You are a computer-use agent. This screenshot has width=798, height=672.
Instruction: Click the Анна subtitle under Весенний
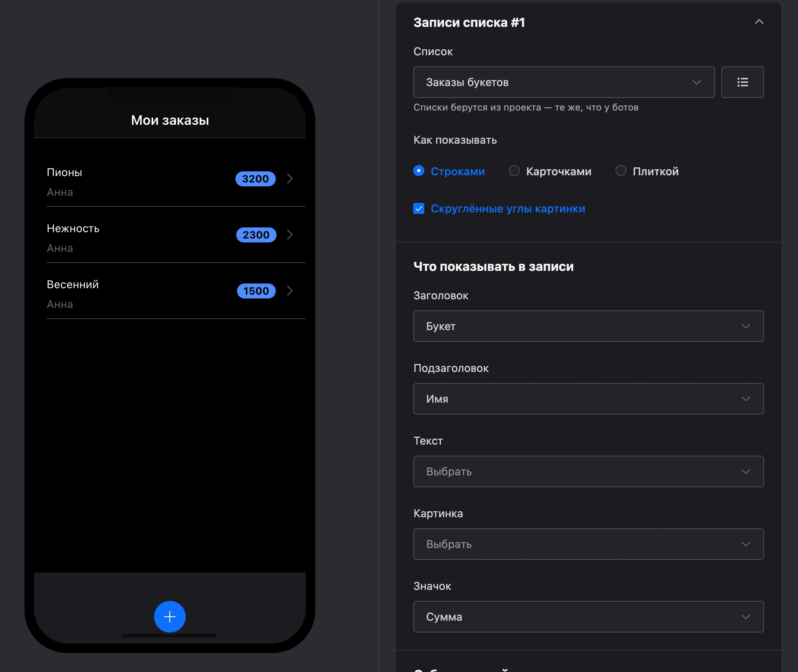[60, 304]
